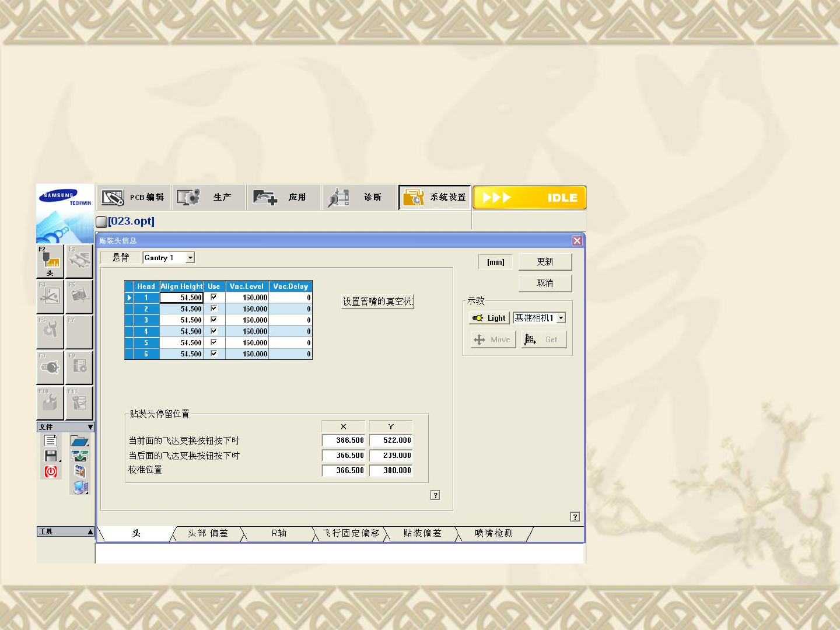Image resolution: width=840 pixels, height=630 pixels.
Task: Collapse the 文件 file panel header
Action: click(65, 427)
